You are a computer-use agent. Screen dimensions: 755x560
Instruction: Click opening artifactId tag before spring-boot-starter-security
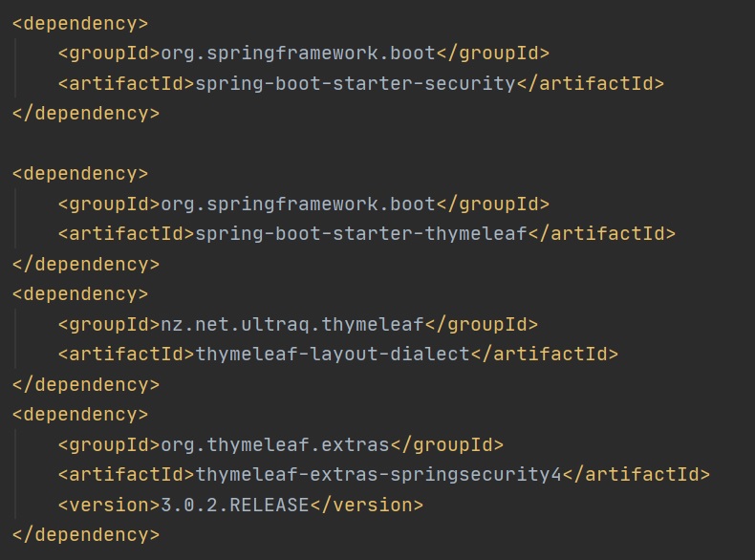(x=126, y=83)
